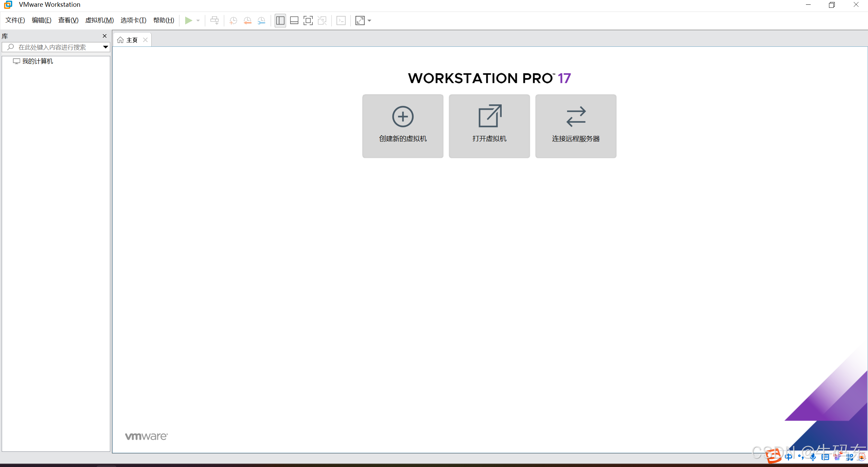Click the stretch guest display icon

click(360, 21)
